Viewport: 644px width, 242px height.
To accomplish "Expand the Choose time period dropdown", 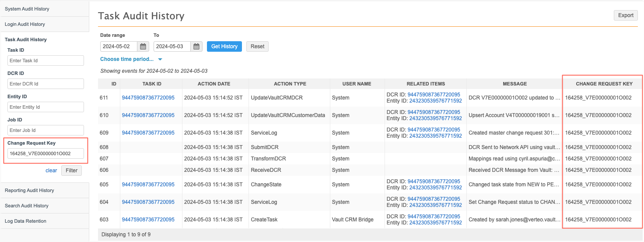I will coord(131,59).
